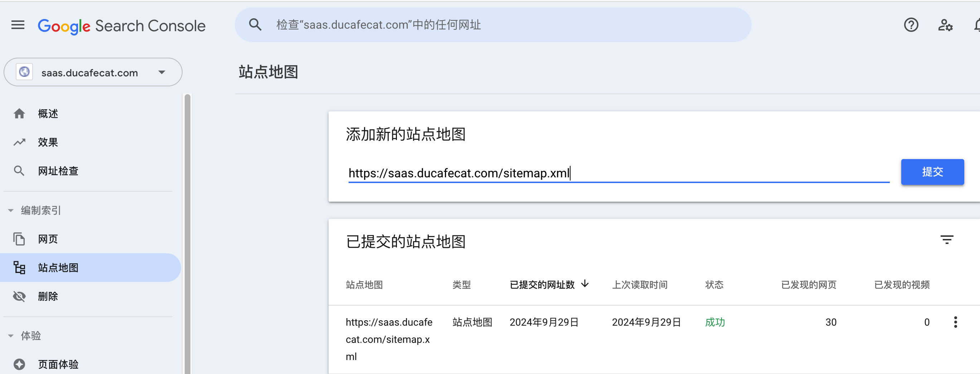Click the Google Search Console logo

tap(122, 26)
